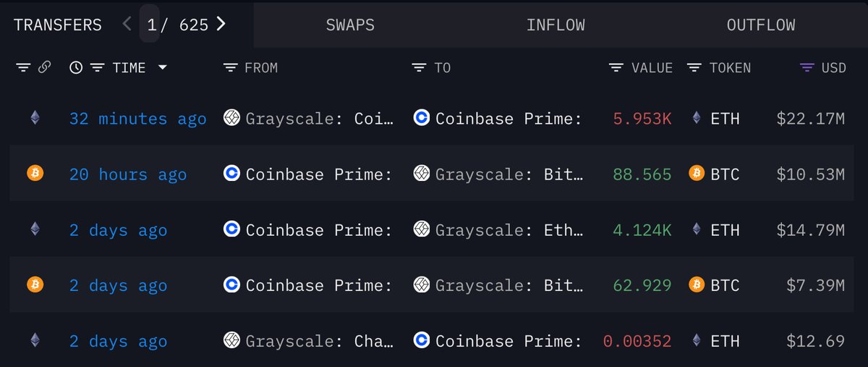Open the '32 minutes ago' transaction link
The width and height of the screenshot is (868, 367).
click(x=137, y=118)
